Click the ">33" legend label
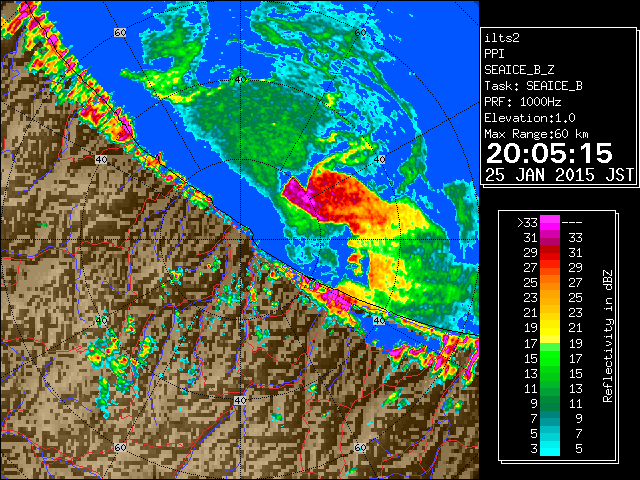The image size is (640, 480). point(527,223)
